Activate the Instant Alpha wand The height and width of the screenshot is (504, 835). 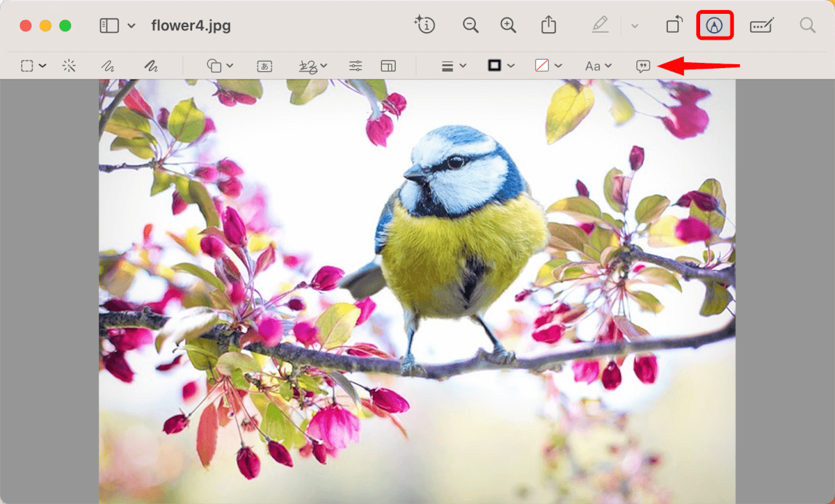point(69,66)
